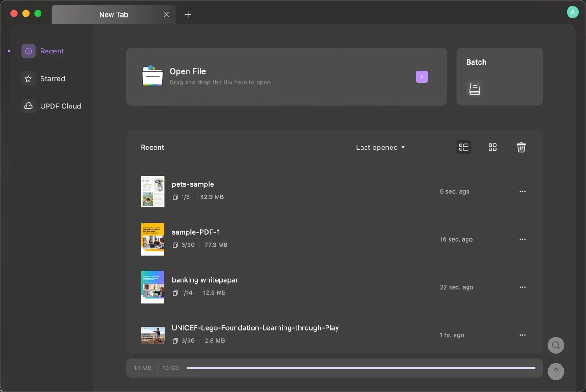586x392 pixels.
Task: Expand the Last opened sort dropdown
Action: 380,148
